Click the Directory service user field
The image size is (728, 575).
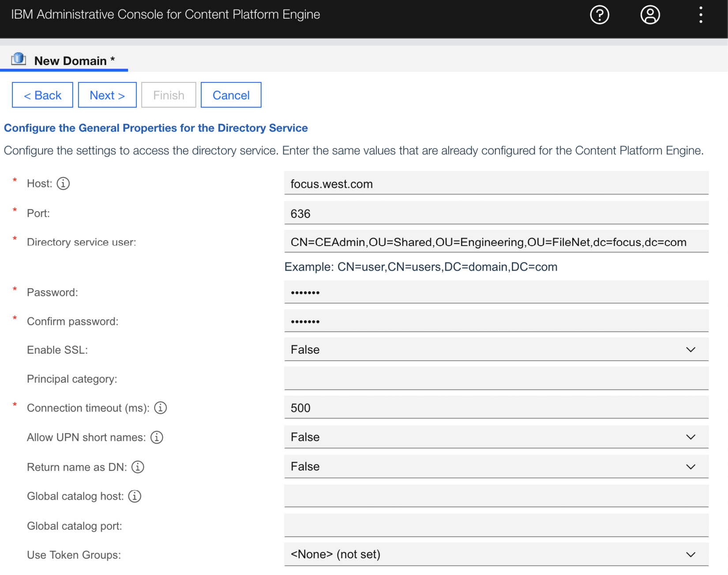coord(496,242)
